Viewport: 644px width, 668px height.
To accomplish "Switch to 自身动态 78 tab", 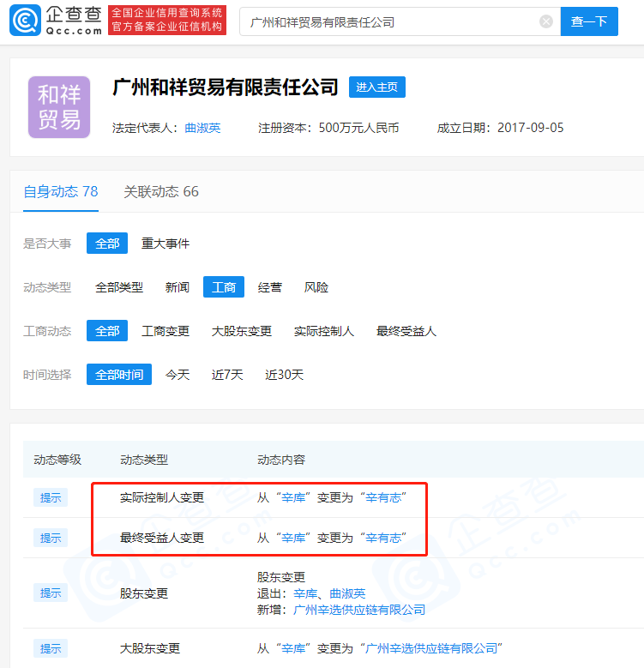I will tap(60, 191).
